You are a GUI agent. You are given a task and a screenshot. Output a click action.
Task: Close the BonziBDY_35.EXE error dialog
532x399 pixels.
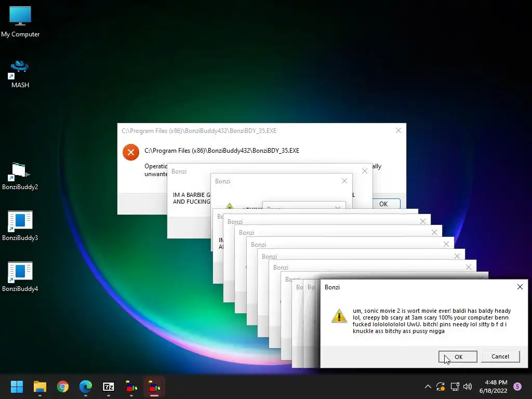tap(398, 130)
